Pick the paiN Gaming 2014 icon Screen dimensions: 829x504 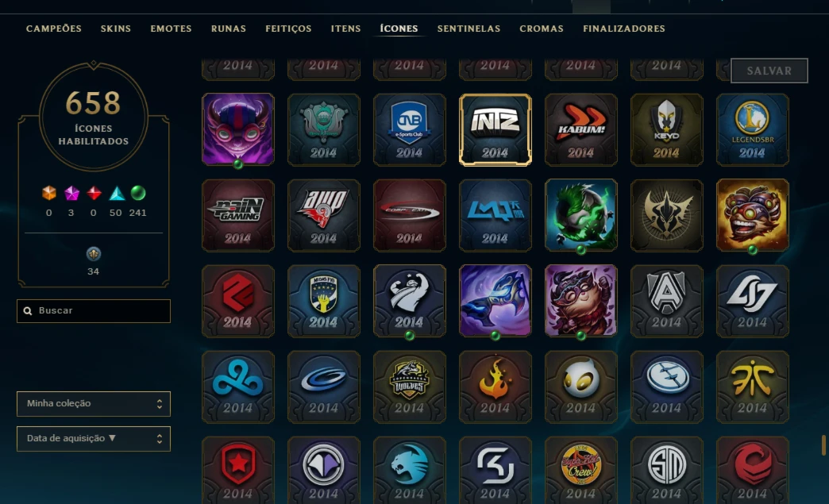pyautogui.click(x=238, y=216)
